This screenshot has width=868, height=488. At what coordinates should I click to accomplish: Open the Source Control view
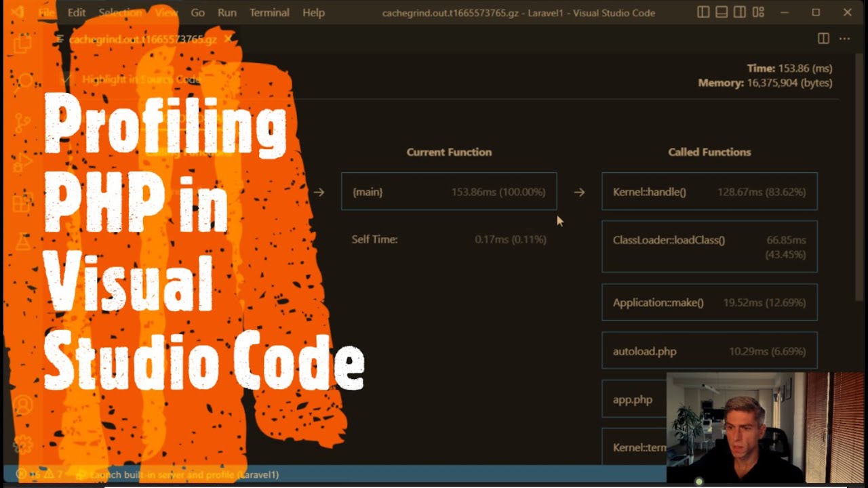23,123
